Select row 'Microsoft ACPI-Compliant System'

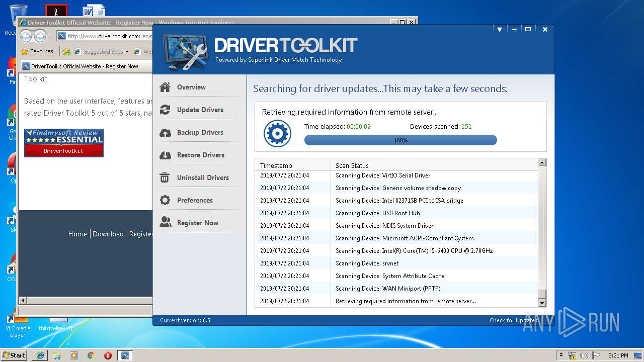coord(396,238)
